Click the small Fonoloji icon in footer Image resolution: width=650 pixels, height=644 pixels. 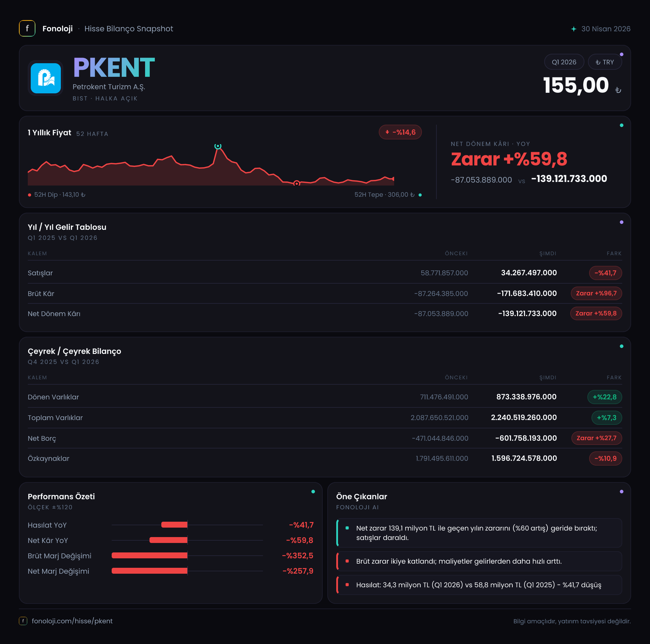23,621
